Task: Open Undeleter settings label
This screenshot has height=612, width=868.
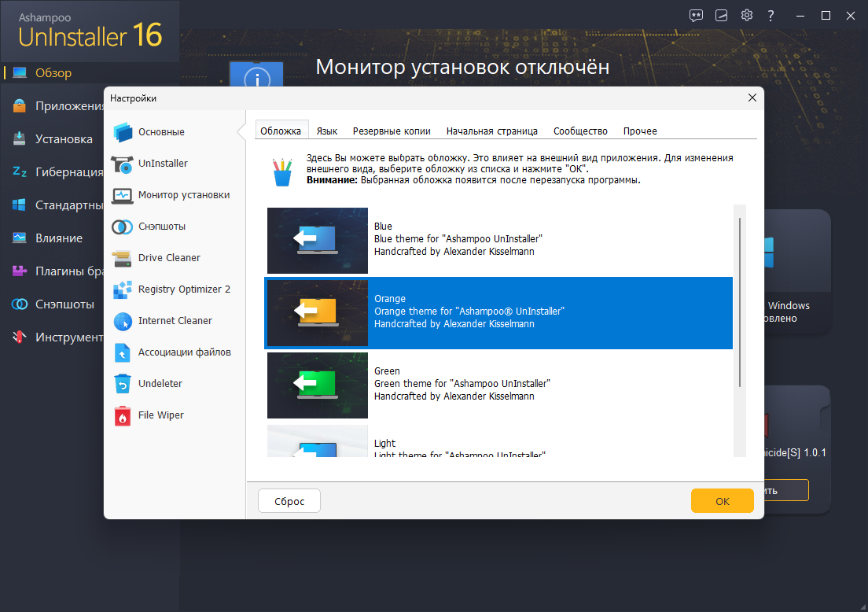Action: (160, 384)
